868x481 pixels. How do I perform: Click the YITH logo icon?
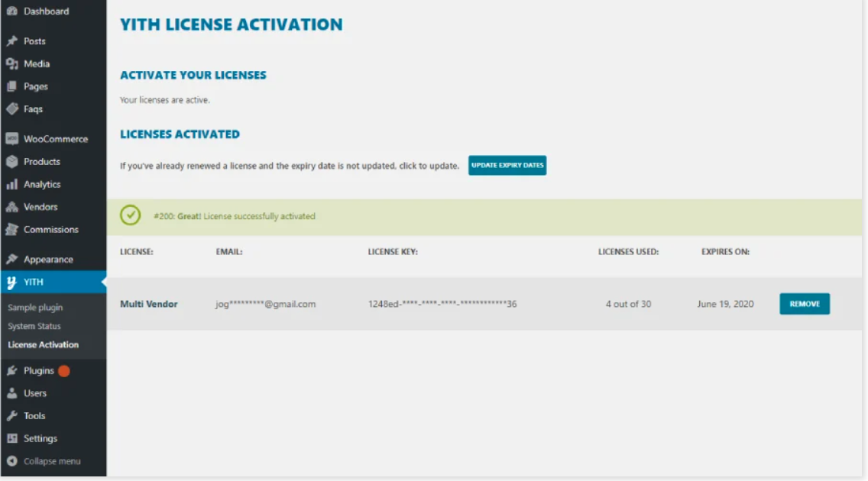[11, 282]
